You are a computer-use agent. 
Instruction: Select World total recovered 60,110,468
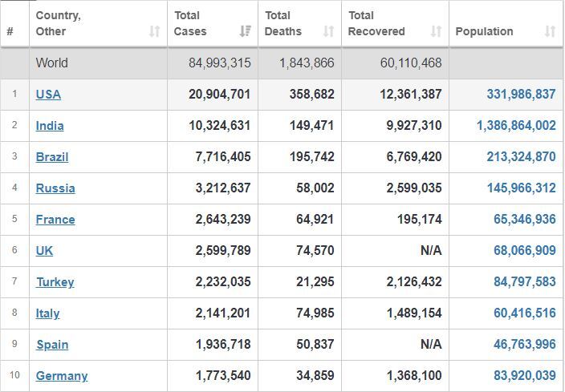[x=411, y=63]
